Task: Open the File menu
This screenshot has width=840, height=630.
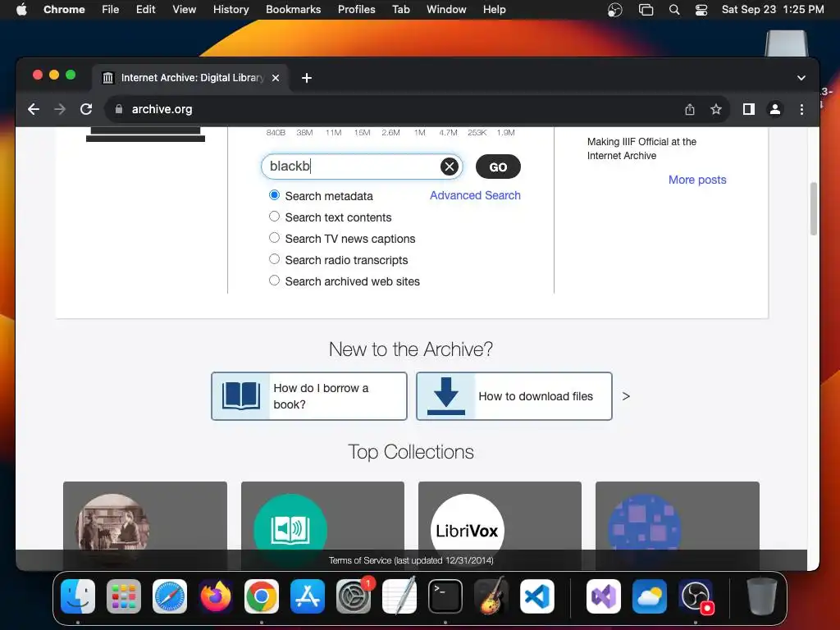Action: point(111,10)
